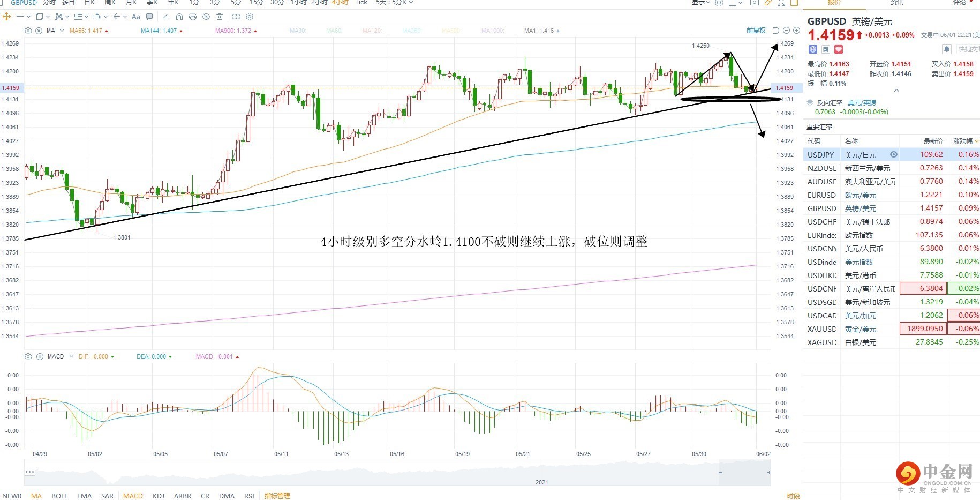
Task: Select the arrow annotation tool
Action: (116, 17)
